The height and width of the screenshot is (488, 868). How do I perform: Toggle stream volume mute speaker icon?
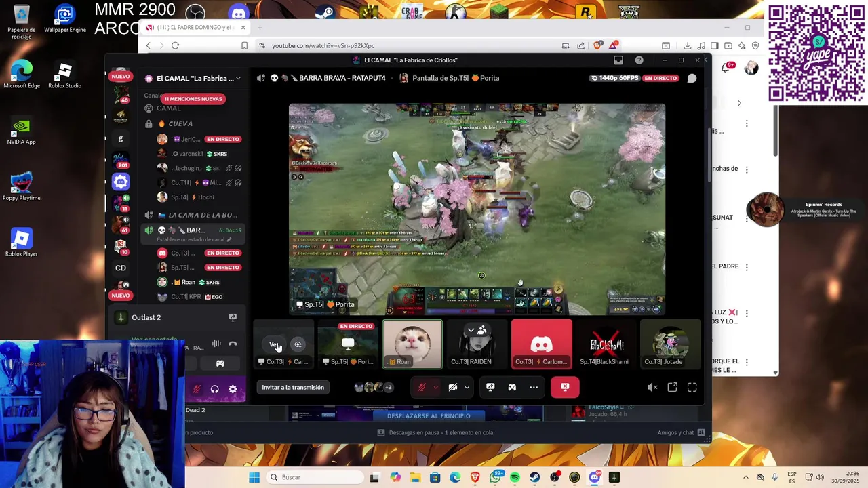[x=652, y=388]
